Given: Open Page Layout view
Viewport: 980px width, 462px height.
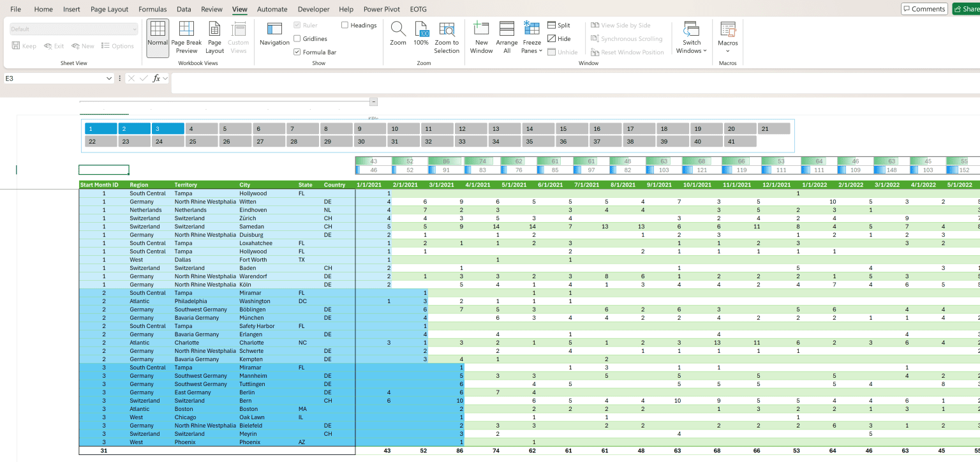Looking at the screenshot, I should click(214, 36).
